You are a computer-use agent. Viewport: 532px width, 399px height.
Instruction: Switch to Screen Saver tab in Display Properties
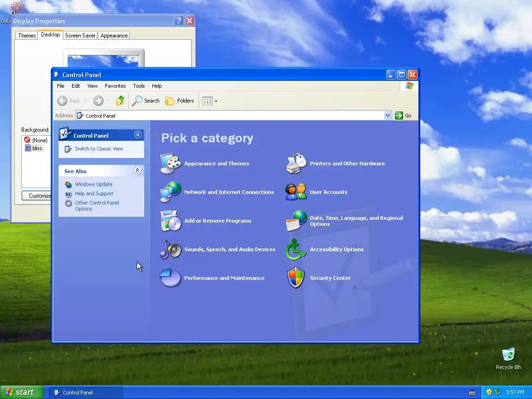80,36
